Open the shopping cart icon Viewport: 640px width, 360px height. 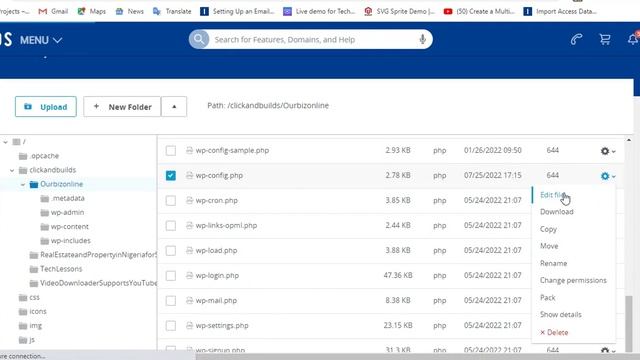[x=605, y=39]
